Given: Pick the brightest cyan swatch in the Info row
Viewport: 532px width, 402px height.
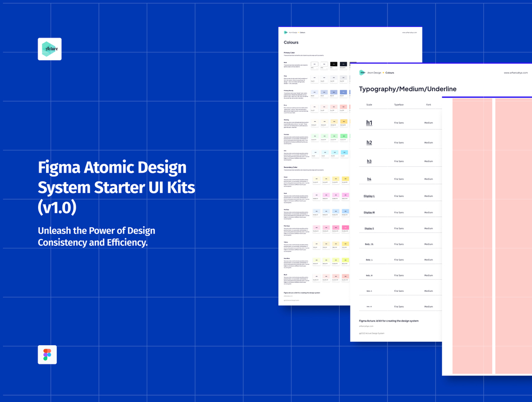Looking at the screenshot, I should tap(344, 153).
